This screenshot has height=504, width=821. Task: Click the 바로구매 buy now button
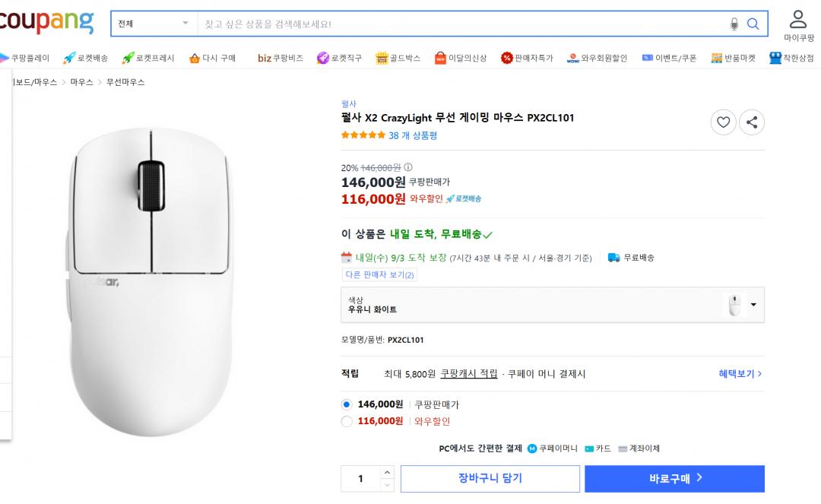pos(674,479)
